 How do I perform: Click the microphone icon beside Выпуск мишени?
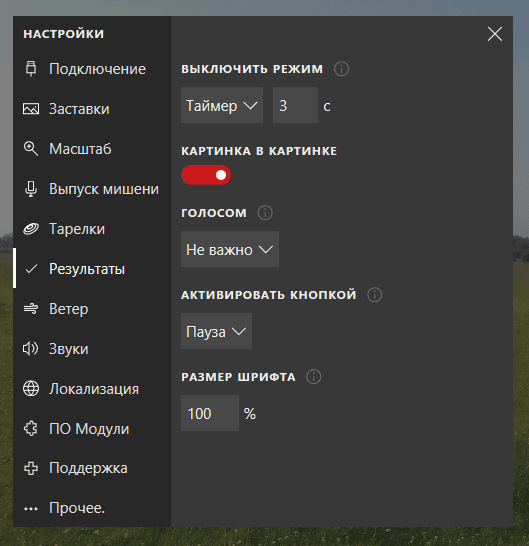tap(31, 189)
